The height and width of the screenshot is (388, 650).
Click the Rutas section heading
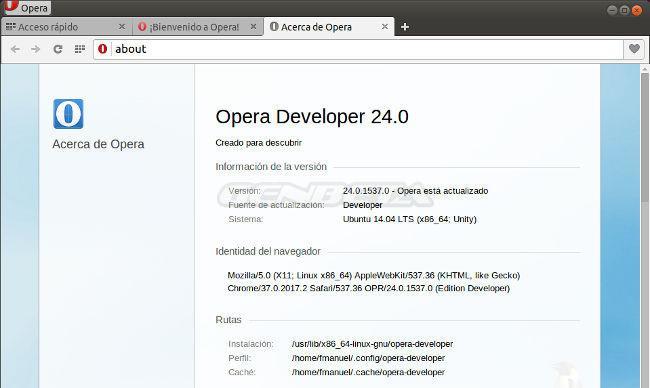coord(228,320)
